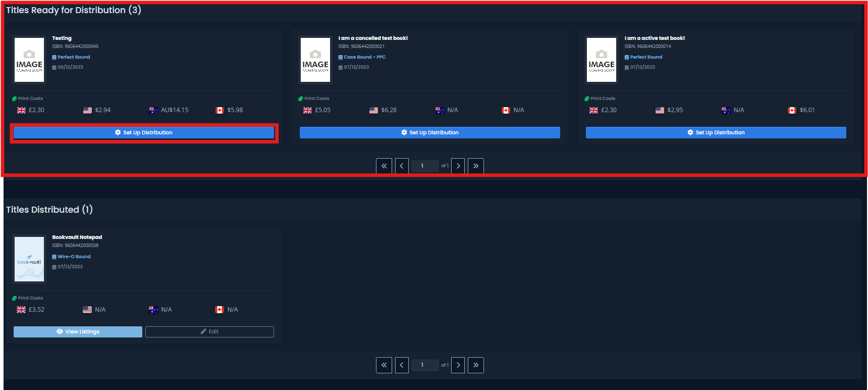
Task: Click the Bookvault Notepad title text
Action: (77, 237)
